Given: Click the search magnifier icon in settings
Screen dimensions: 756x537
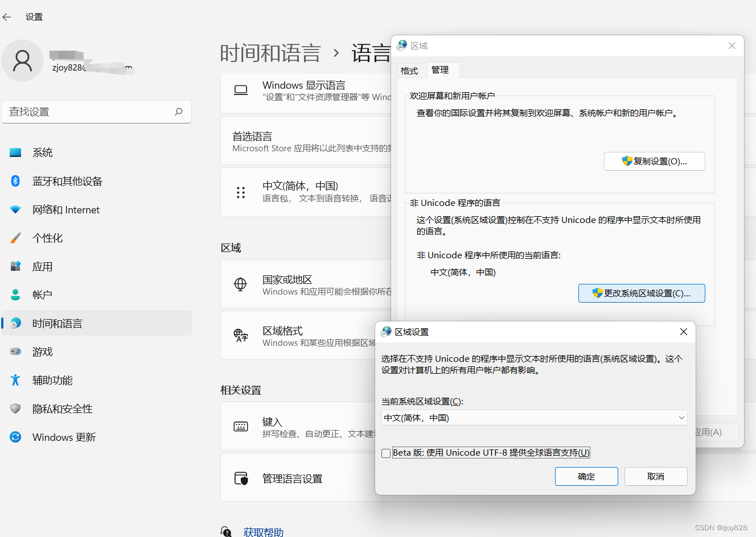Looking at the screenshot, I should (179, 111).
